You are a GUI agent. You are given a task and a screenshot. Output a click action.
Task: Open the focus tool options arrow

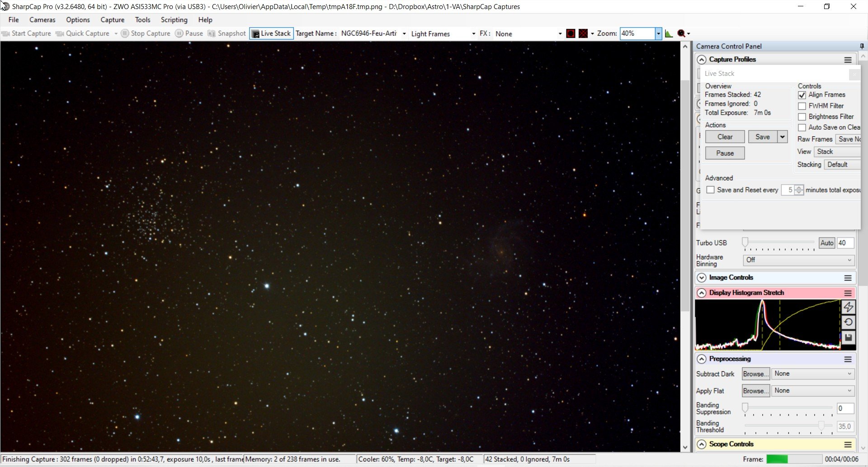[689, 34]
